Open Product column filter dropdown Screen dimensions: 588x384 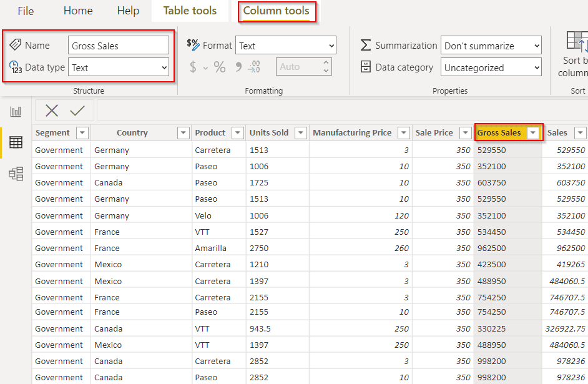[238, 133]
